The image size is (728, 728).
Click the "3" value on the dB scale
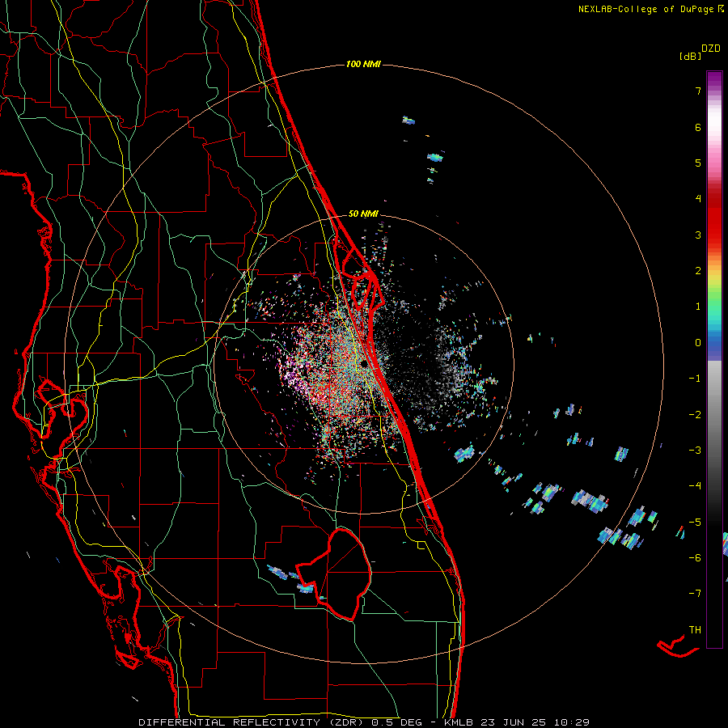click(698, 235)
